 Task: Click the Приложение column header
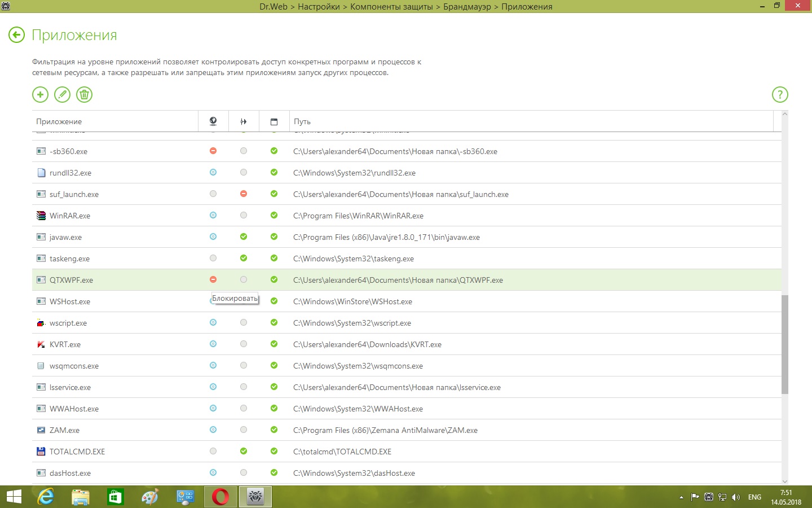pos(59,121)
